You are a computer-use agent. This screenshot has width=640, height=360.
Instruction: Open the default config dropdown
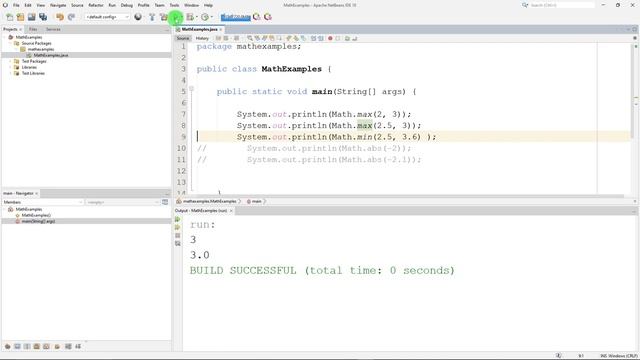tap(107, 17)
